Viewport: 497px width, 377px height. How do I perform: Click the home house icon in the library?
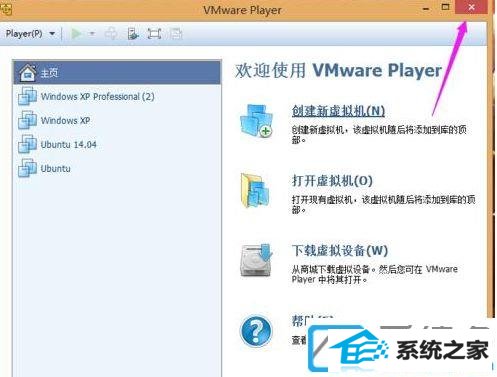pos(28,72)
